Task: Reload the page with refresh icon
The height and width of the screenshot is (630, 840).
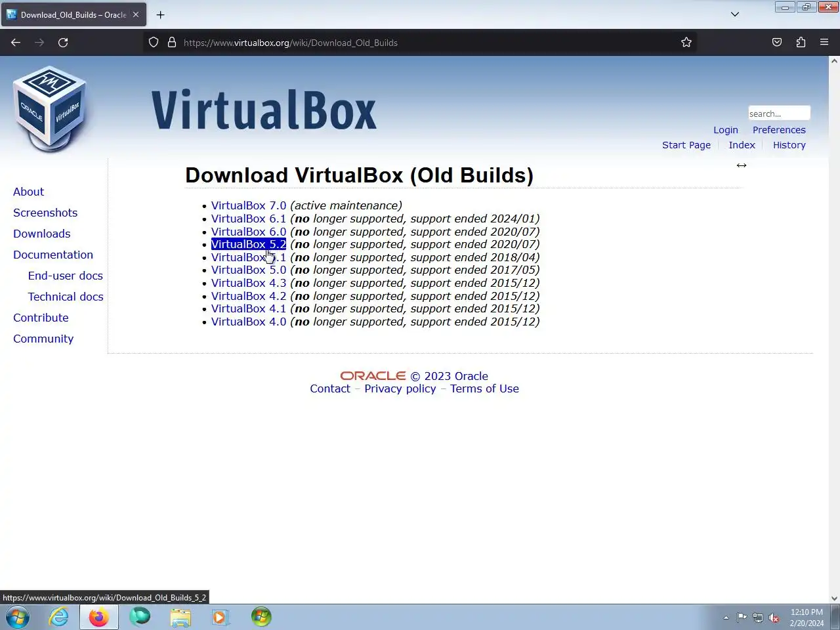Action: pos(63,43)
